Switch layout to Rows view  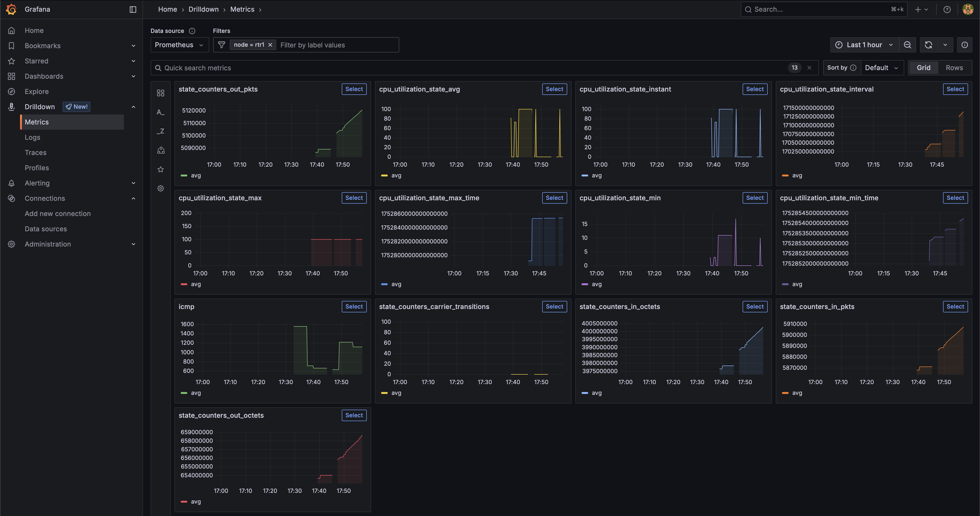[x=954, y=68]
